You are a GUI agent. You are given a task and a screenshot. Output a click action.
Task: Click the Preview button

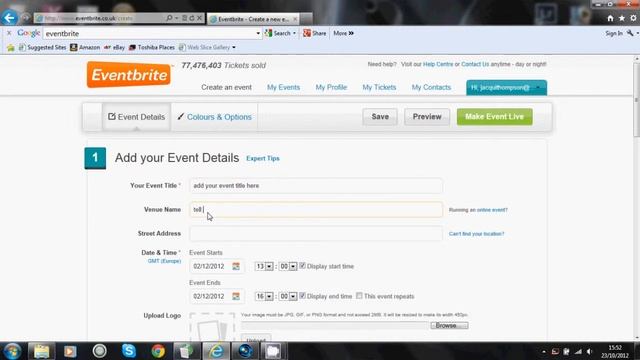pos(427,117)
